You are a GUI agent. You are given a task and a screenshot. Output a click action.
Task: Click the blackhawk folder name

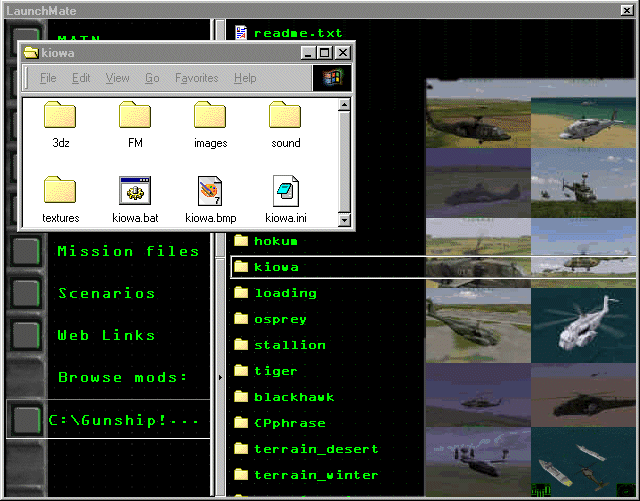pyautogui.click(x=294, y=397)
